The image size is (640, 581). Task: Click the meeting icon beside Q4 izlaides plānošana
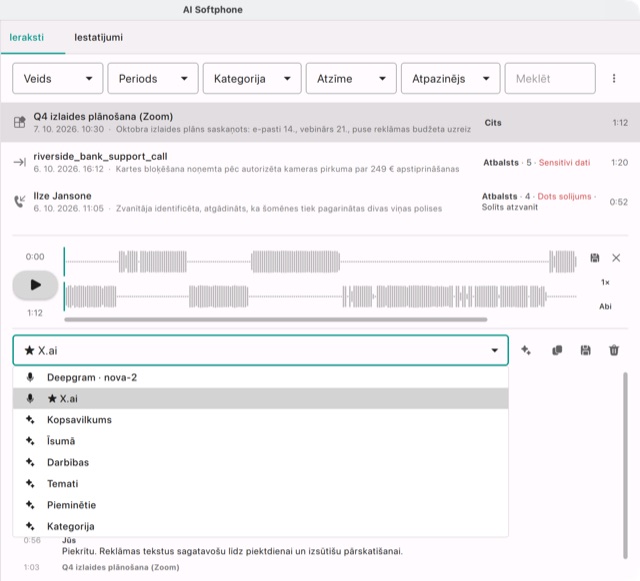pos(20,122)
